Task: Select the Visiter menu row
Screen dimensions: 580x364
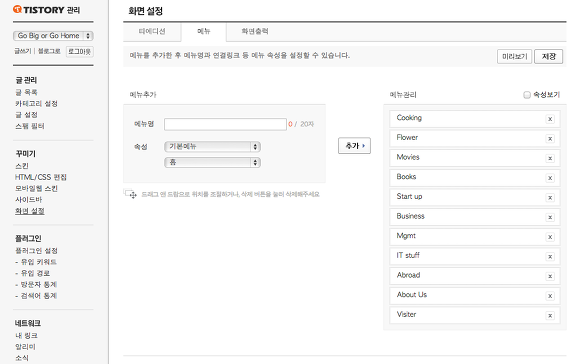Action: click(x=475, y=316)
